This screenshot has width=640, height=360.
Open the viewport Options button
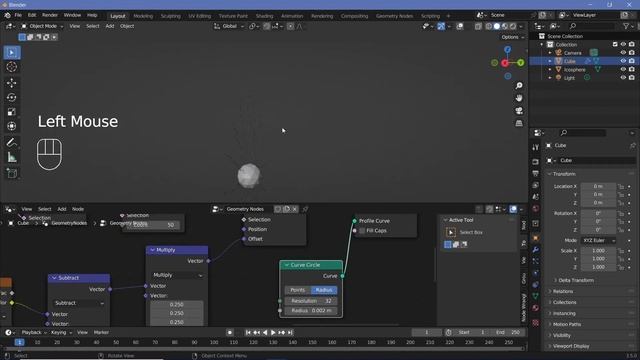[512, 37]
